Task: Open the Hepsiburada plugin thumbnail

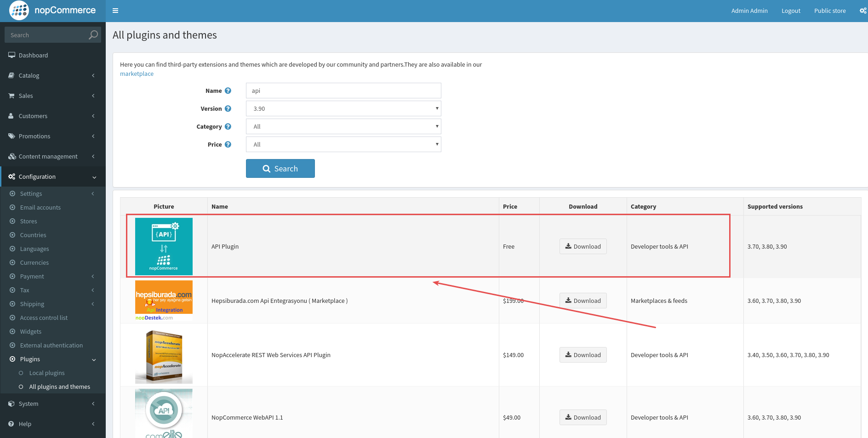Action: click(x=164, y=301)
